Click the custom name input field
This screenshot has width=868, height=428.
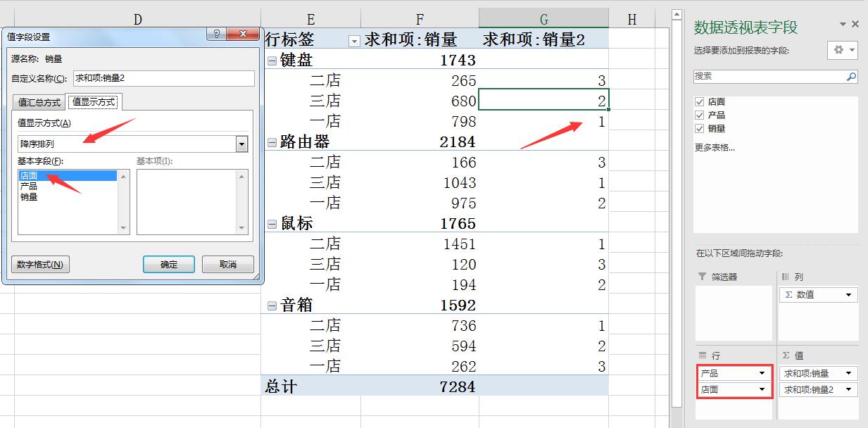pyautogui.click(x=163, y=78)
